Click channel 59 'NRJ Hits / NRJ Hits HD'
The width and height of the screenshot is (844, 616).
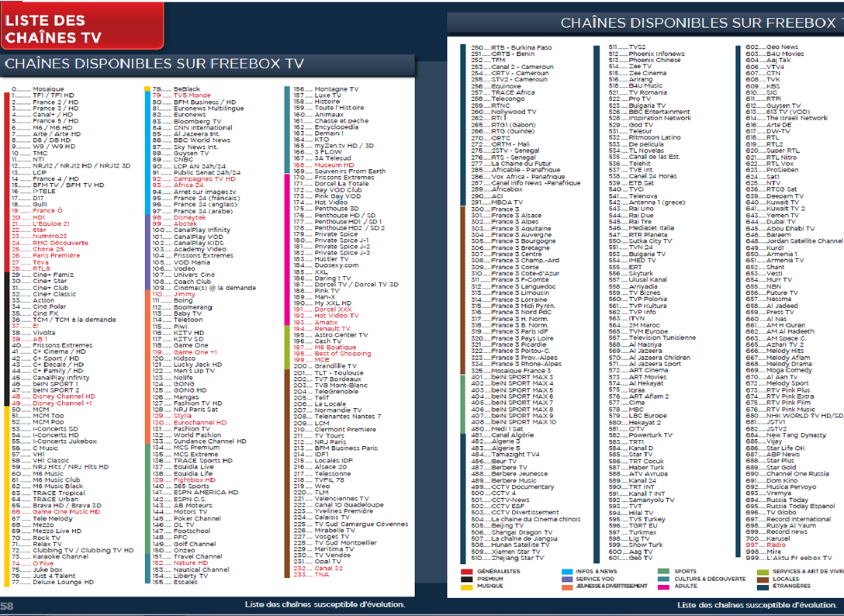click(60, 467)
